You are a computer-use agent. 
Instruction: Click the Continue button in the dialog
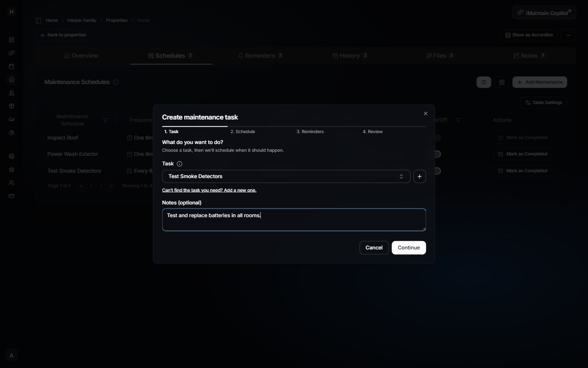408,248
